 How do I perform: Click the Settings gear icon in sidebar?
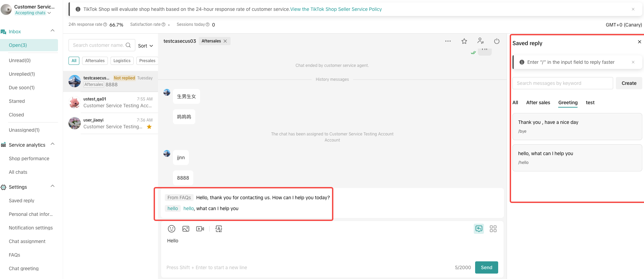(3, 187)
